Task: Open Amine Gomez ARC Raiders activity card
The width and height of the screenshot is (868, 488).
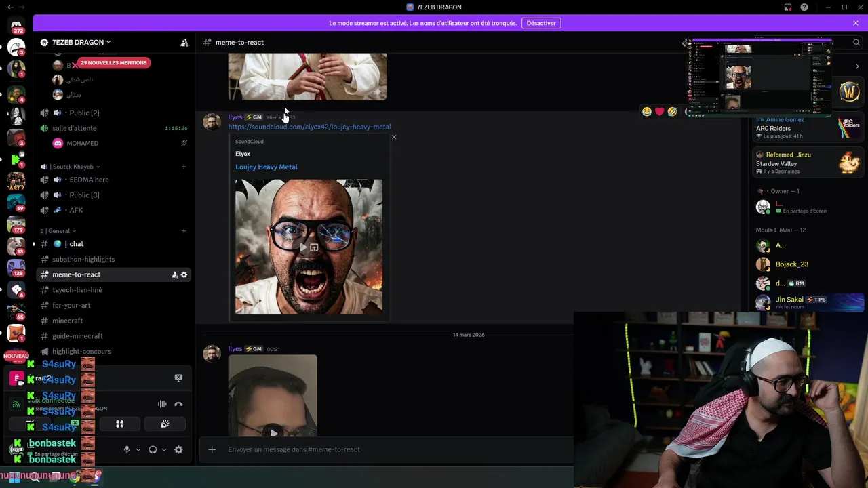Action: [808, 127]
